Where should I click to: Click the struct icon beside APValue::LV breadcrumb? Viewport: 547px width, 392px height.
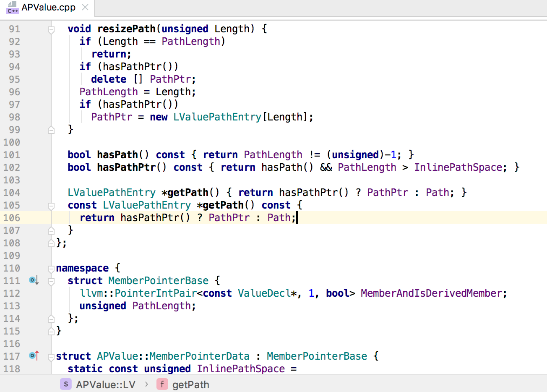[66, 384]
